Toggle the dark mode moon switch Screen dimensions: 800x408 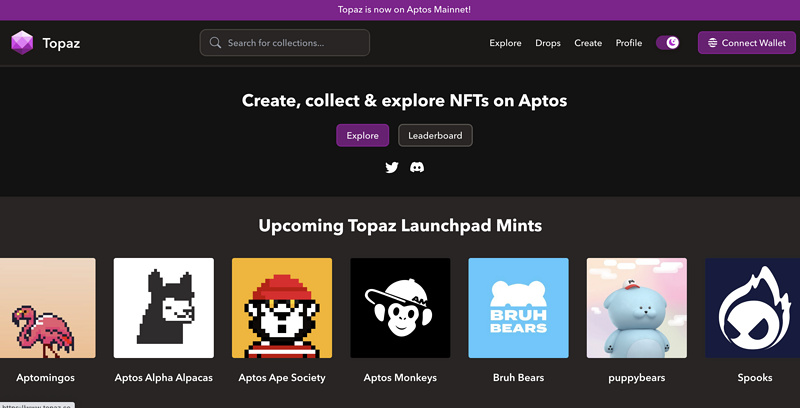(x=668, y=43)
